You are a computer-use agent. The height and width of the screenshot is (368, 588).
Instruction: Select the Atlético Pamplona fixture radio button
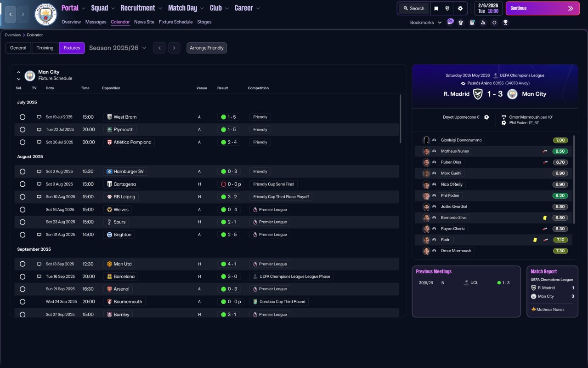click(x=23, y=142)
